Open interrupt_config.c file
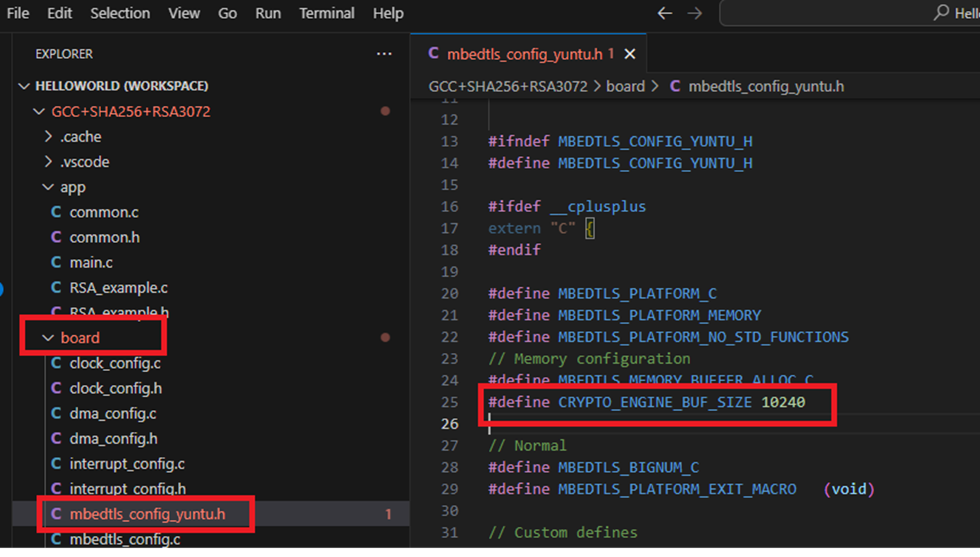Image resolution: width=980 pixels, height=557 pixels. click(x=127, y=464)
